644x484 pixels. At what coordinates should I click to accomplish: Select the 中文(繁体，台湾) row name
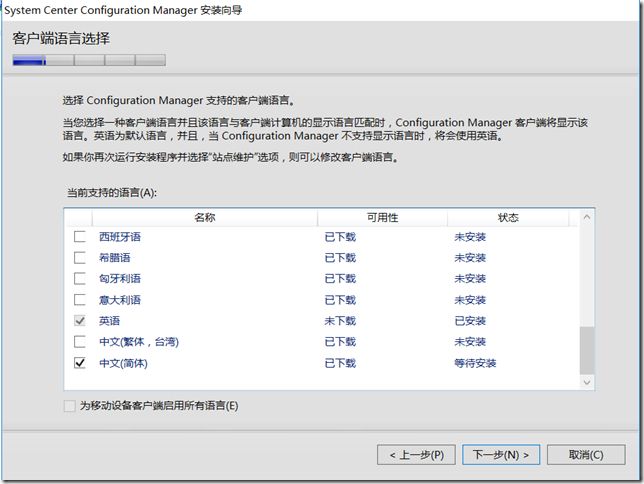(x=139, y=341)
